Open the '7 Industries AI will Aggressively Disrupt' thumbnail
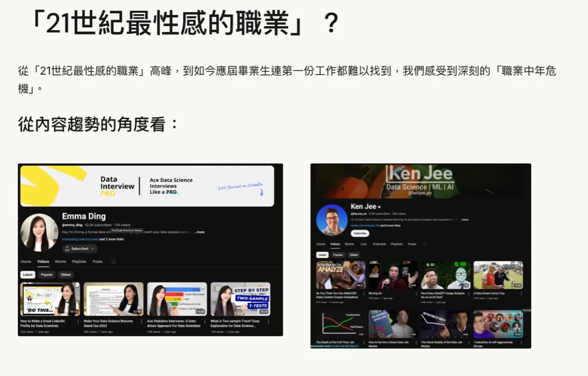 click(498, 324)
